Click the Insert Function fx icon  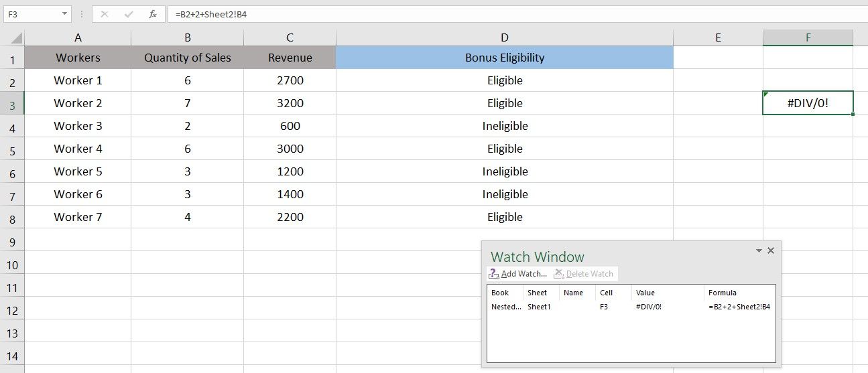152,14
